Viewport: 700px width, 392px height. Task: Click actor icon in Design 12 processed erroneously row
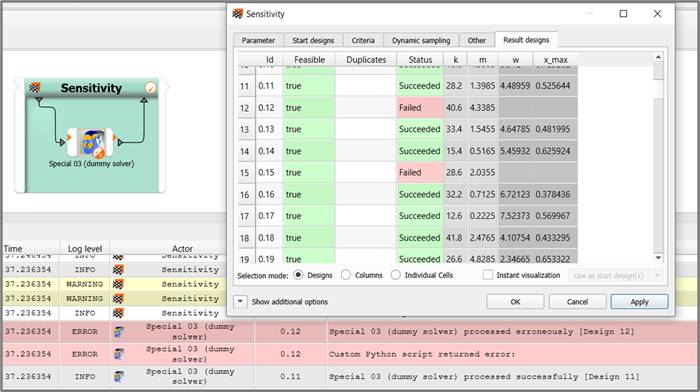[118, 332]
